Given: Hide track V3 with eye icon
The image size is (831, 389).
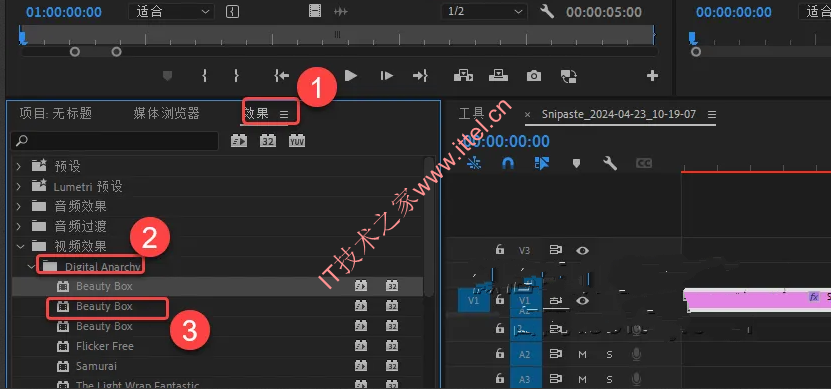Looking at the screenshot, I should 582,250.
